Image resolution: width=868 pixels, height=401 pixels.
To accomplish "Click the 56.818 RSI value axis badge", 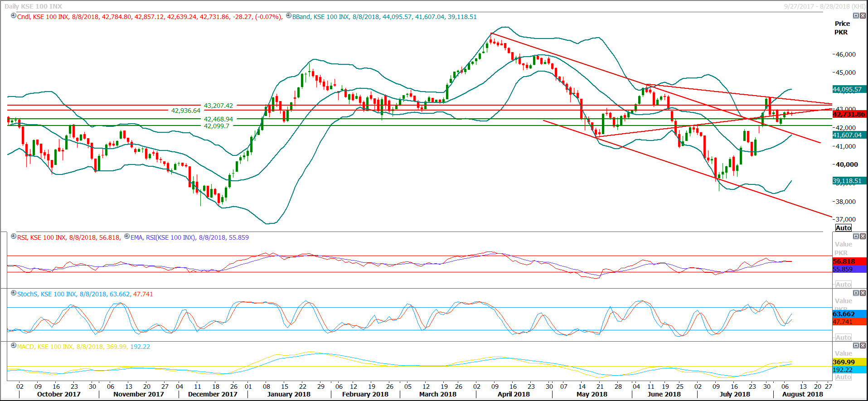I will (x=849, y=261).
